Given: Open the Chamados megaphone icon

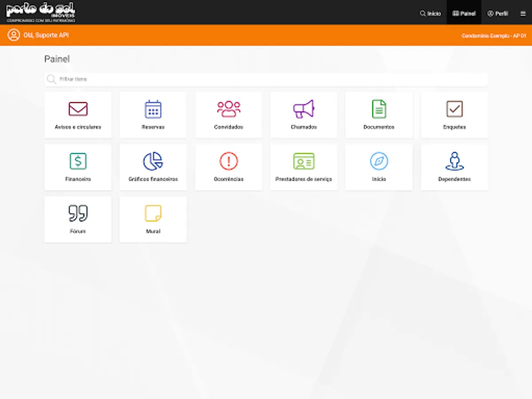Looking at the screenshot, I should [304, 109].
